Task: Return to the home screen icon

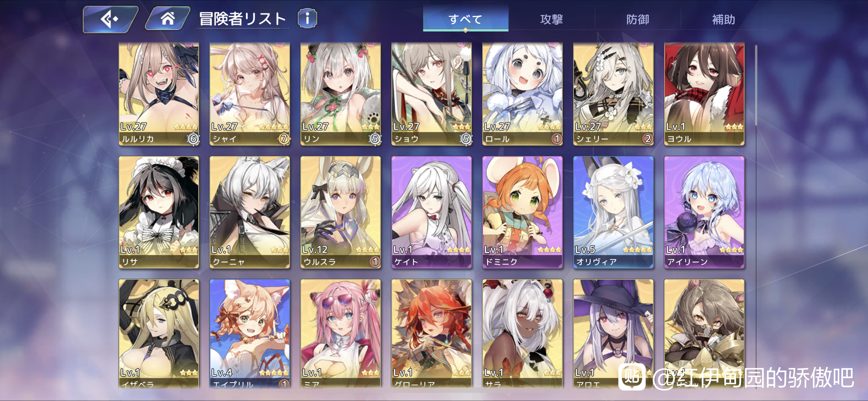Action: pos(168,19)
